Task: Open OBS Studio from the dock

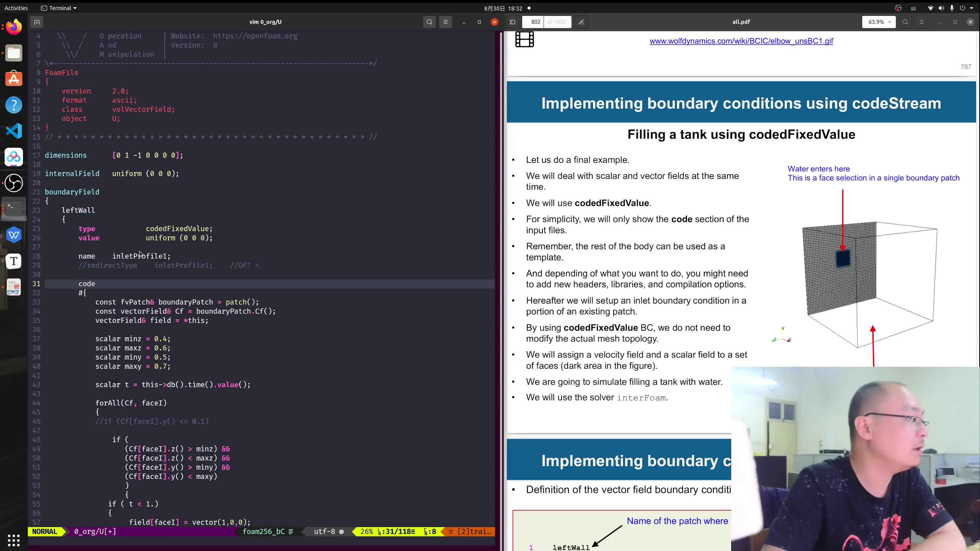Action: coord(14,183)
